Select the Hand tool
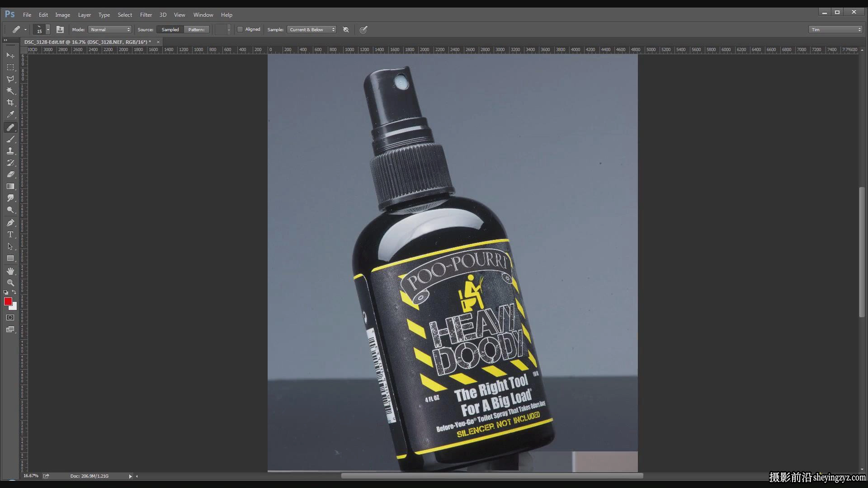The width and height of the screenshot is (868, 488). pyautogui.click(x=10, y=271)
